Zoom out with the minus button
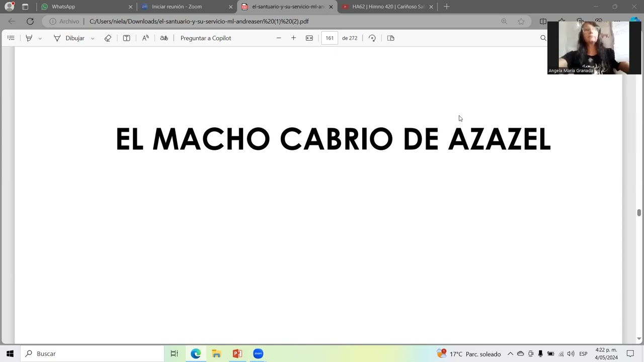This screenshot has height=362, width=644. coord(279,38)
